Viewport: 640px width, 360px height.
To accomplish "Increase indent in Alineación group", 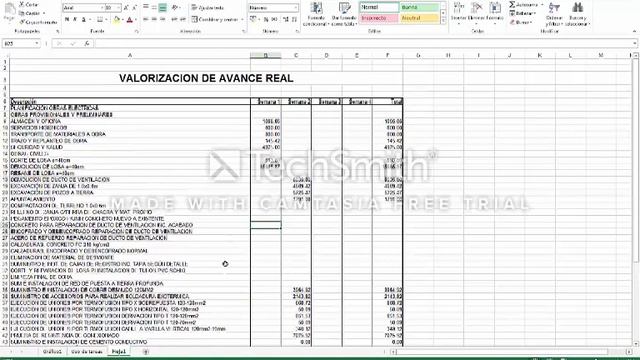I will [182, 19].
